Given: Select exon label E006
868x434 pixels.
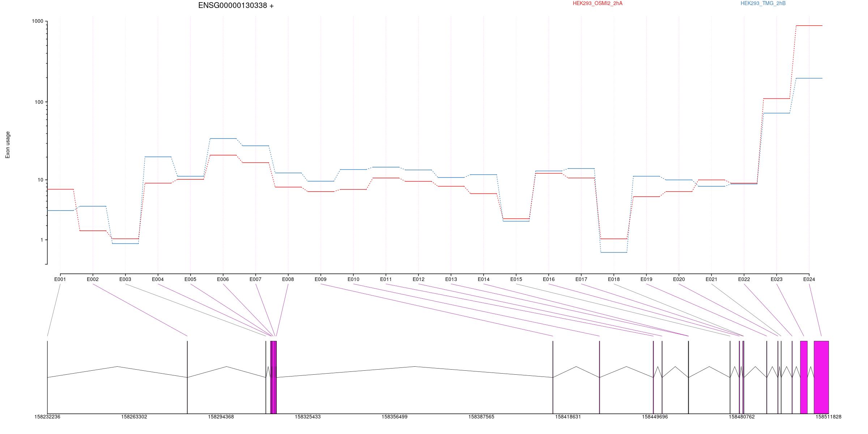Looking at the screenshot, I should (x=223, y=279).
